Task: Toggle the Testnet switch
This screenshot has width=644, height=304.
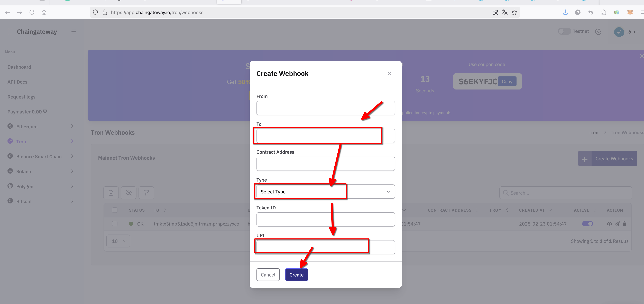Action: tap(564, 31)
